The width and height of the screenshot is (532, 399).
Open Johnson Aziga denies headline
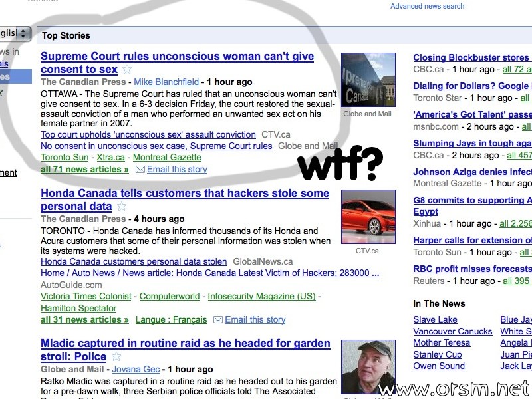472,172
